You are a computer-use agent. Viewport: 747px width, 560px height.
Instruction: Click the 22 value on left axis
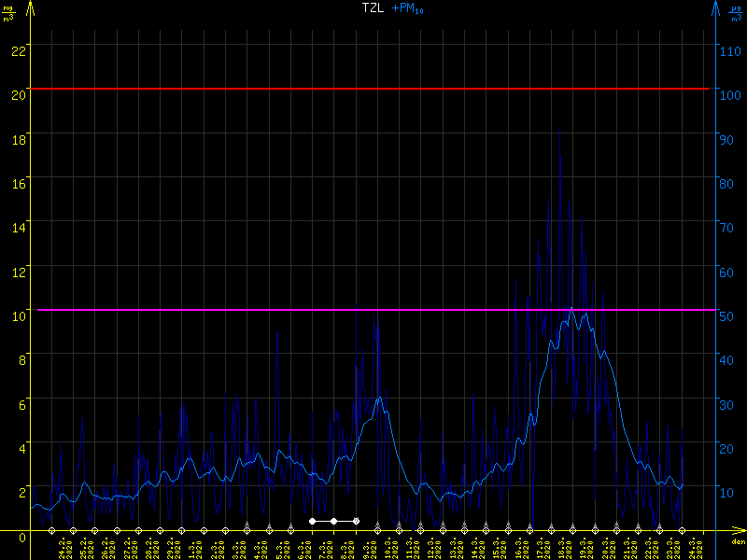pyautogui.click(x=18, y=50)
